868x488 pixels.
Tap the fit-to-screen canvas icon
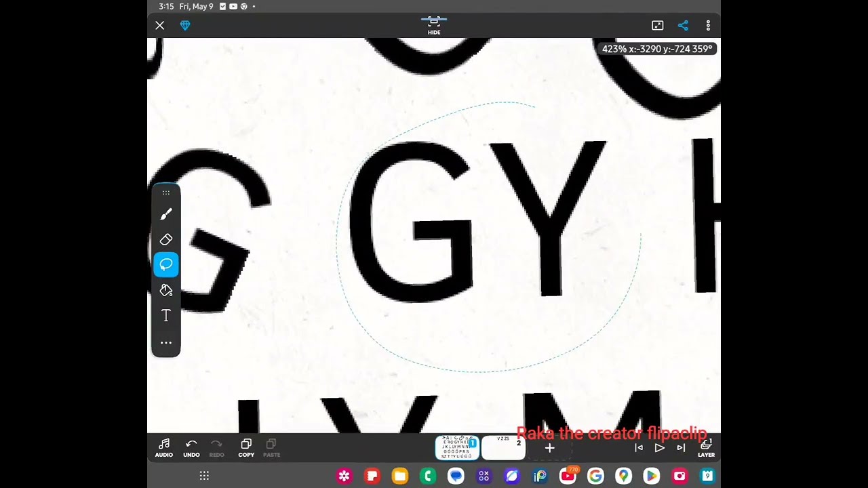[657, 25]
